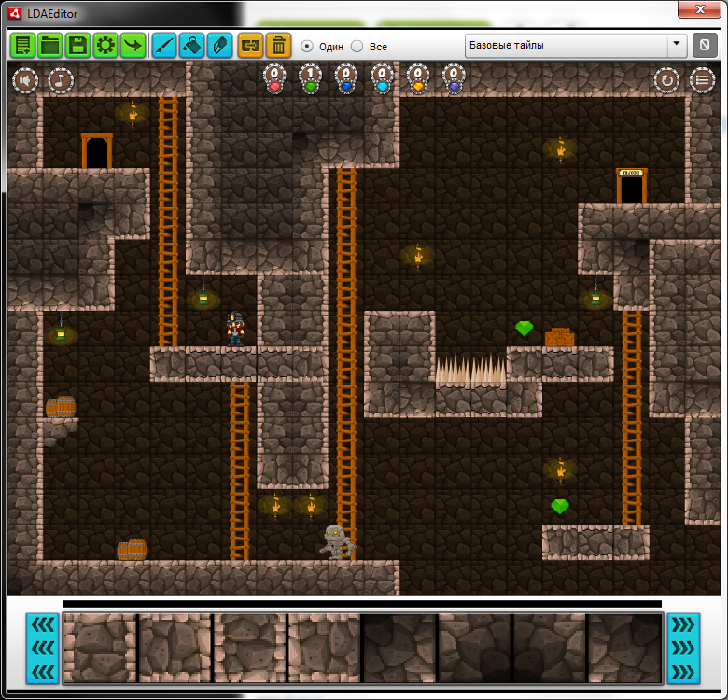Toggle the sound speaker button in game view
This screenshot has height=700, width=728.
pyautogui.click(x=25, y=81)
